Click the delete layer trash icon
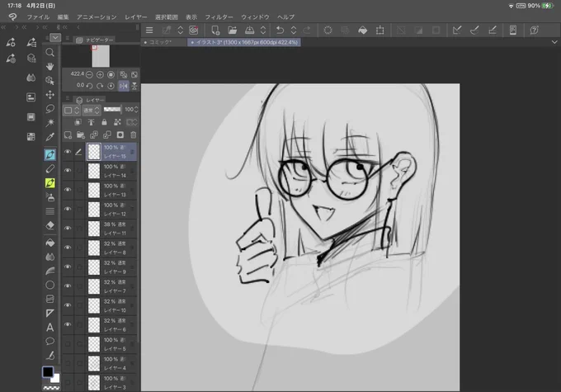The width and height of the screenshot is (561, 392). (x=133, y=135)
